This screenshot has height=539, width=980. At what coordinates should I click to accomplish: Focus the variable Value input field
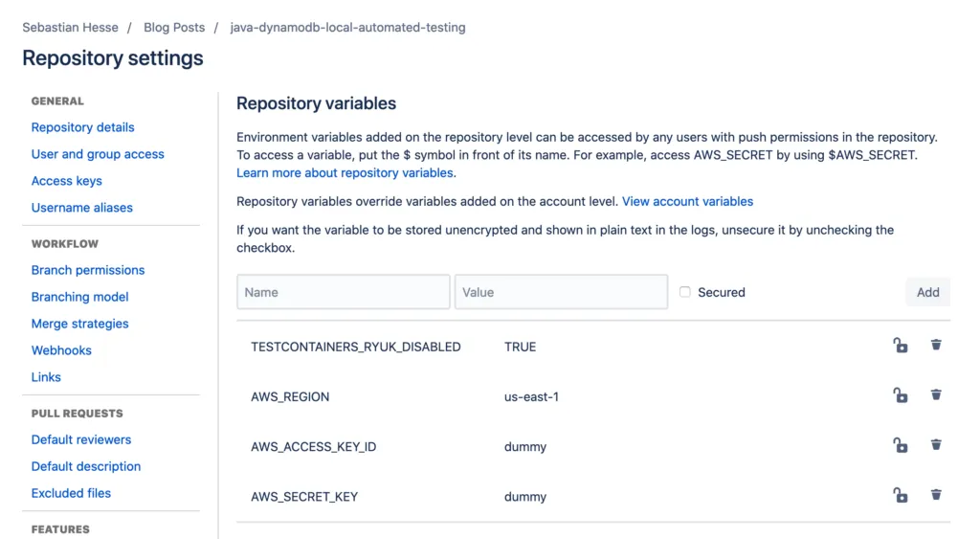pyautogui.click(x=561, y=292)
